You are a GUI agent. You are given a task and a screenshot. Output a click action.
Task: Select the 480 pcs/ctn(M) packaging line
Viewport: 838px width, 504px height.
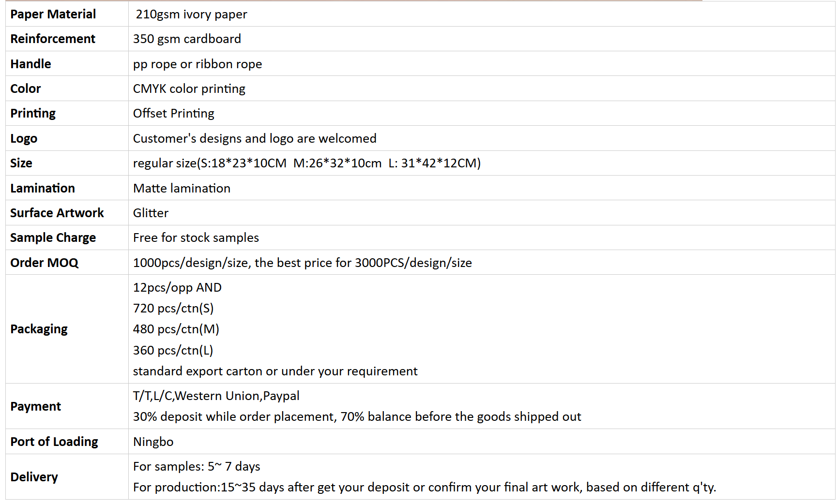(176, 329)
